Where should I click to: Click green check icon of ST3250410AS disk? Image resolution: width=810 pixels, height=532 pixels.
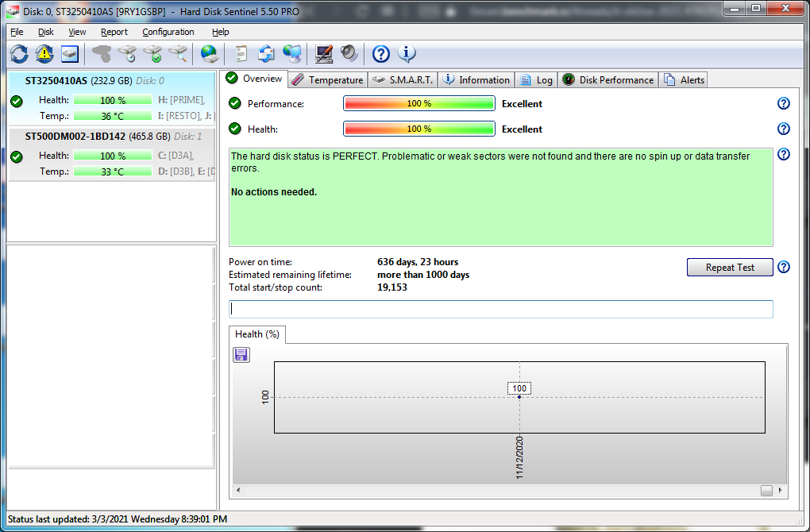17,101
